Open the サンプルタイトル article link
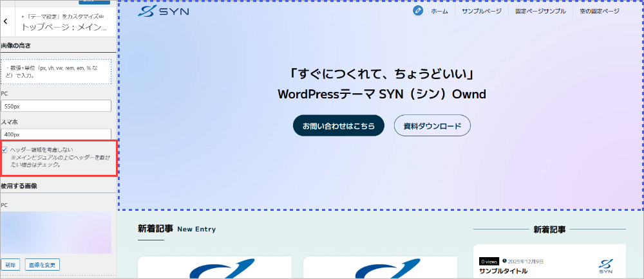The image size is (644, 279). 503,271
